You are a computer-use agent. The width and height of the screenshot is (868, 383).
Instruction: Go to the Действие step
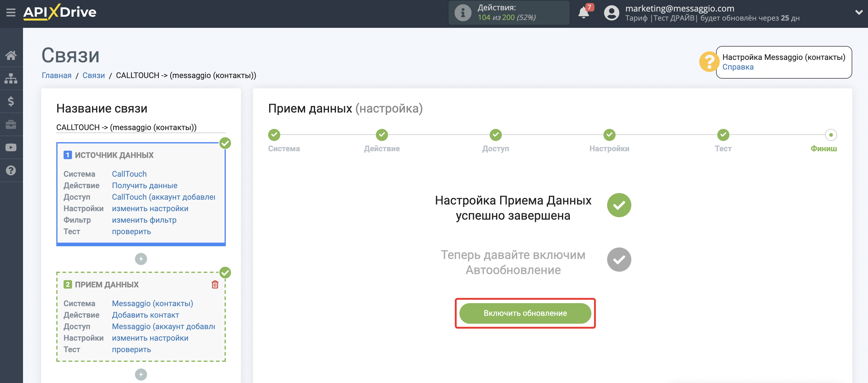[x=382, y=135]
